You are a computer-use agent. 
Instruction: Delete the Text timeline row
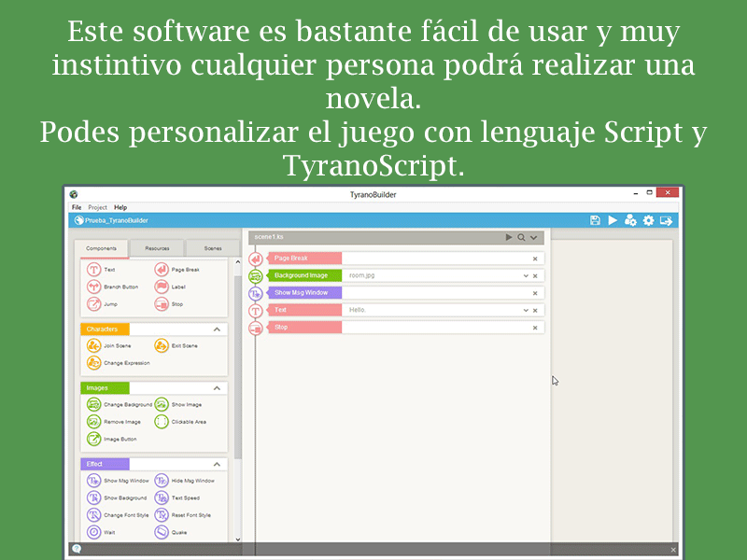click(535, 310)
